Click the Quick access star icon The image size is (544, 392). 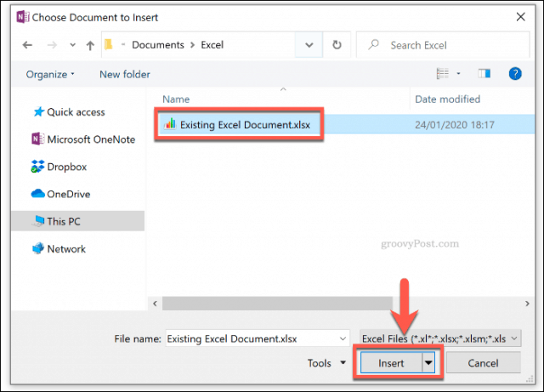(x=38, y=111)
